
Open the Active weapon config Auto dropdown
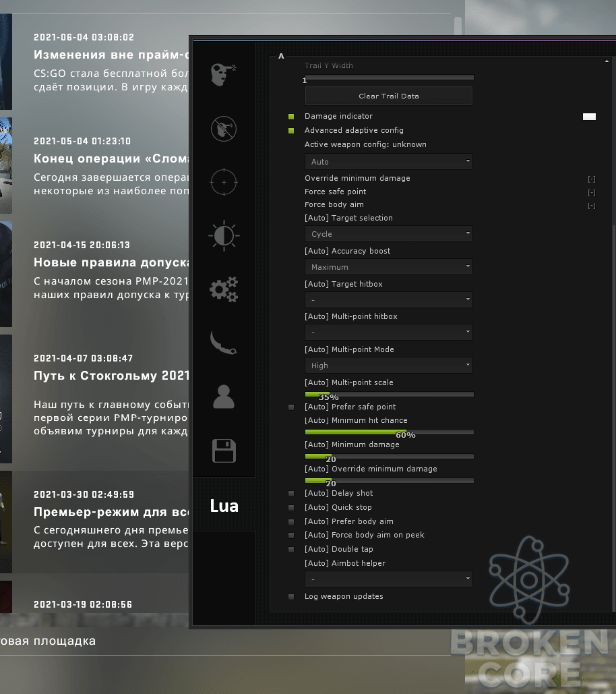389,162
